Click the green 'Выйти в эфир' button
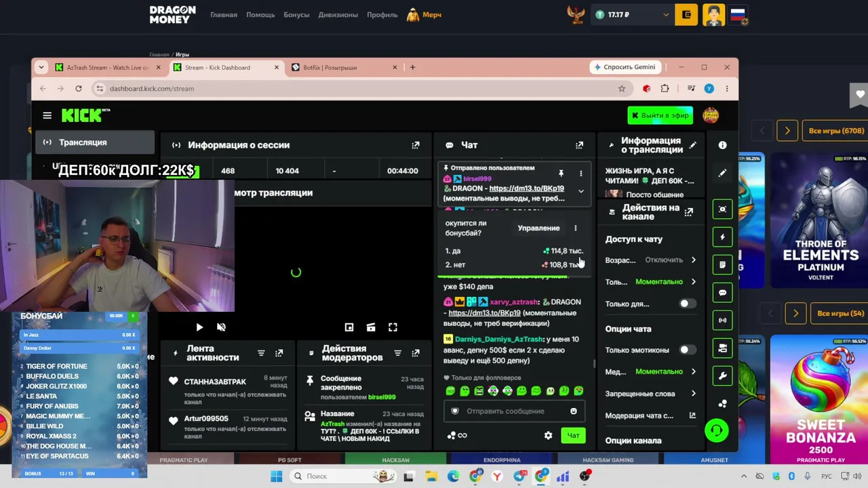Viewport: 868px width, 488px height. pos(660,115)
